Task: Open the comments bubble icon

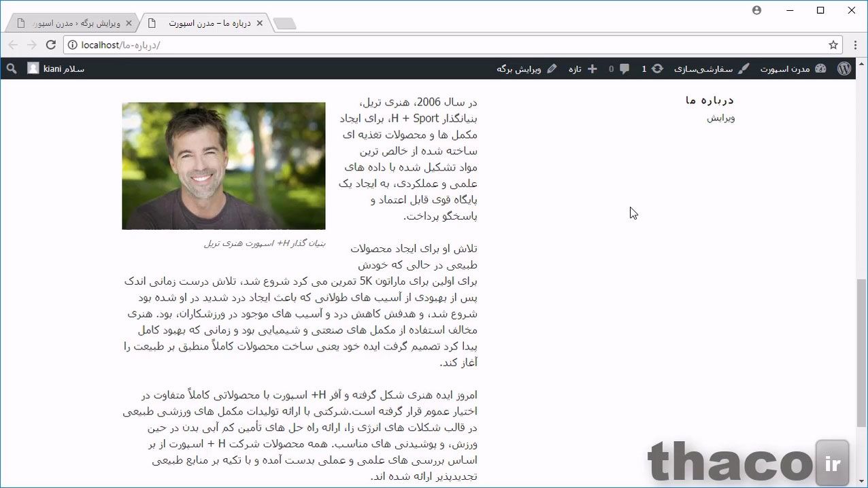Action: pyautogui.click(x=624, y=69)
